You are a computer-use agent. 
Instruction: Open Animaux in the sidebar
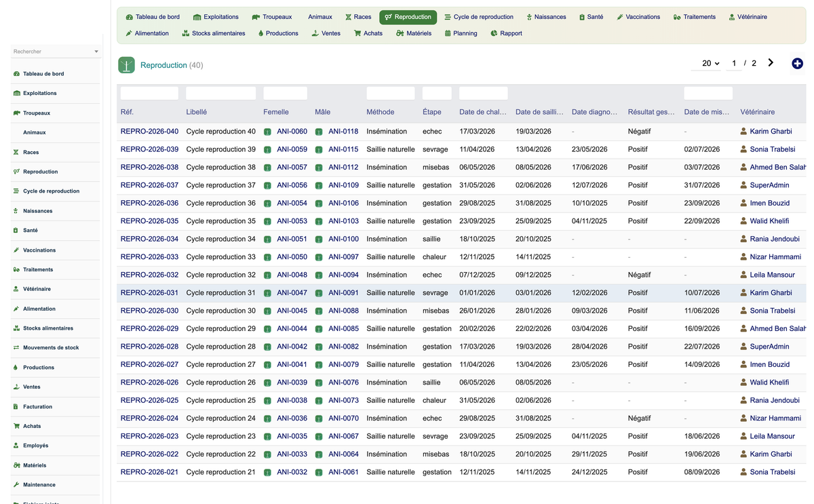[x=35, y=132]
